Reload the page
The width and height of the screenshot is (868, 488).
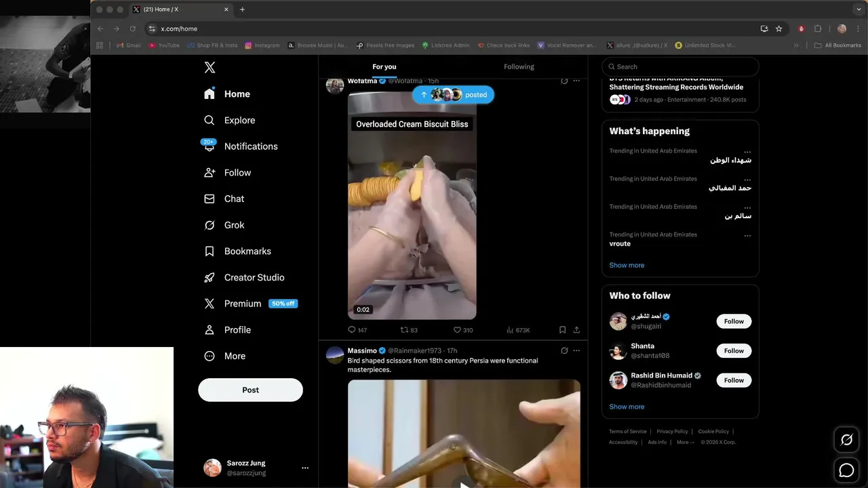(132, 28)
